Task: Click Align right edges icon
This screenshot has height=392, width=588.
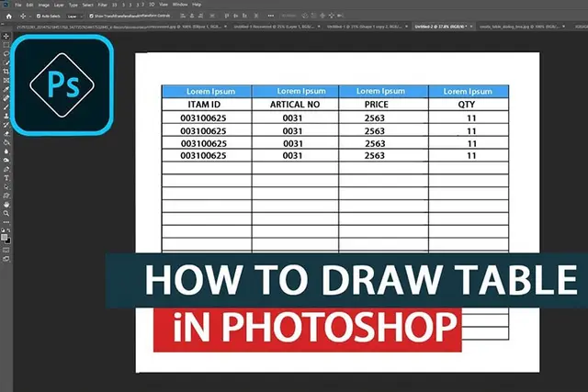Action: coord(201,16)
